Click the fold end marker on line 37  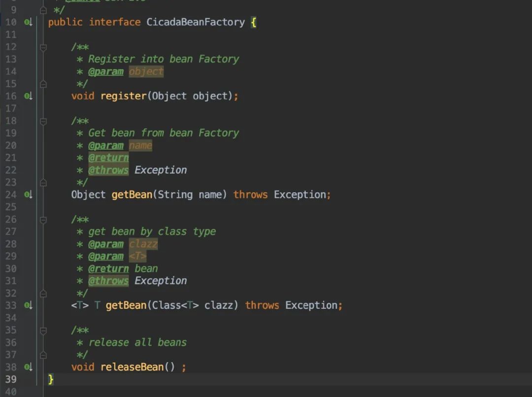tap(43, 355)
